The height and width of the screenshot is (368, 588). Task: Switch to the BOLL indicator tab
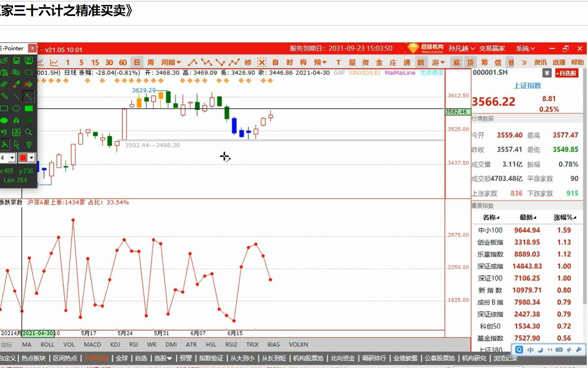(47, 344)
